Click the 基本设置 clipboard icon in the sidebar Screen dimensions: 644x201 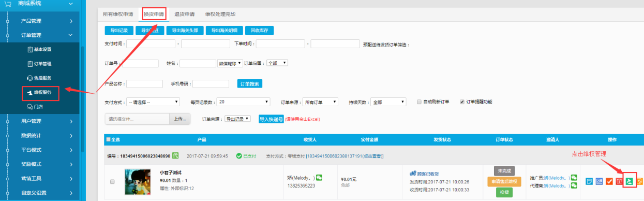29,50
